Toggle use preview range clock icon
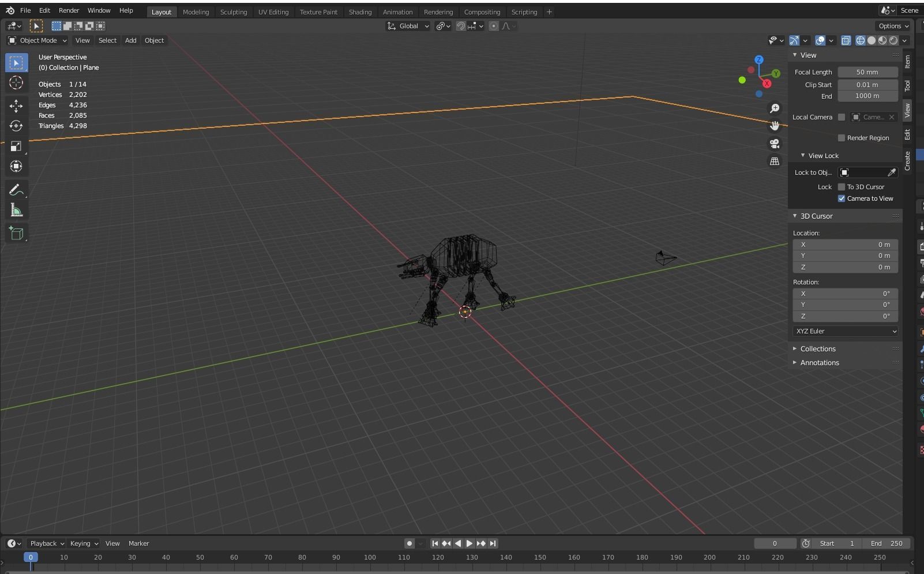 coord(806,543)
